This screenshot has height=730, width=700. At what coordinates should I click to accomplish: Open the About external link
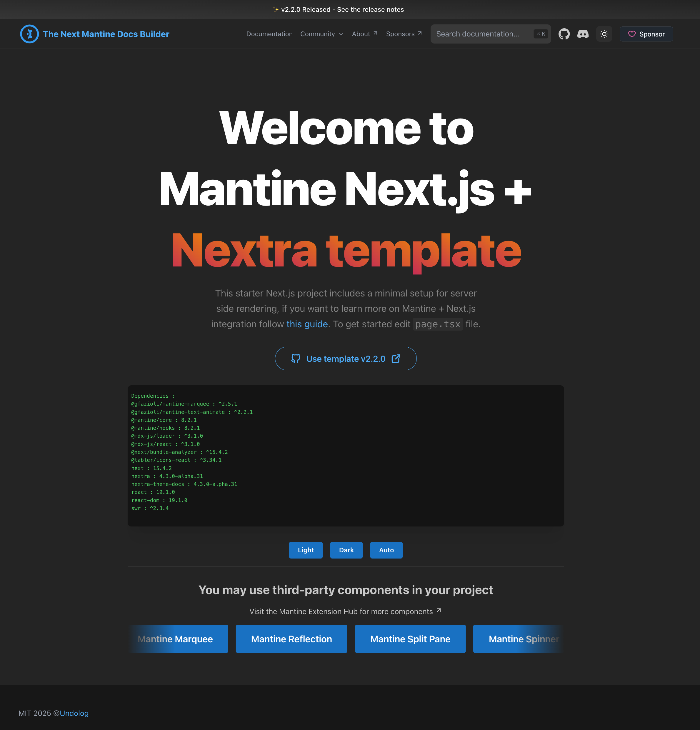[365, 34]
